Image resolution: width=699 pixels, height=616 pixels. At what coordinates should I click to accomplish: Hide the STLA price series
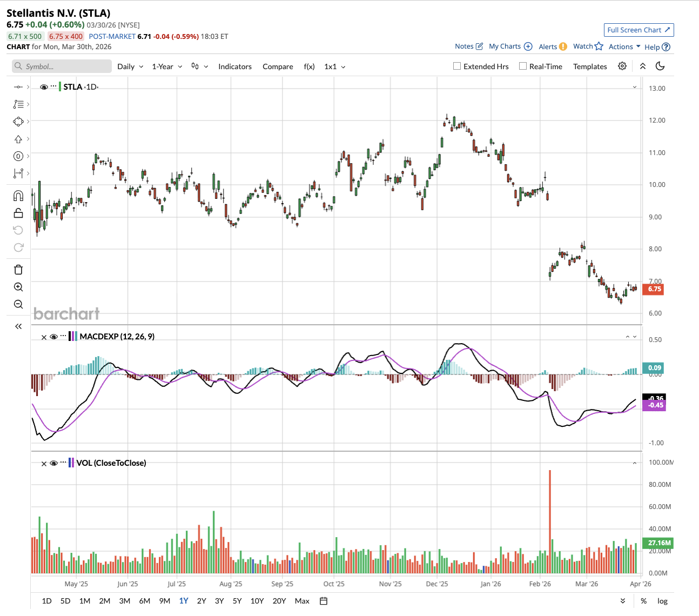tap(44, 87)
